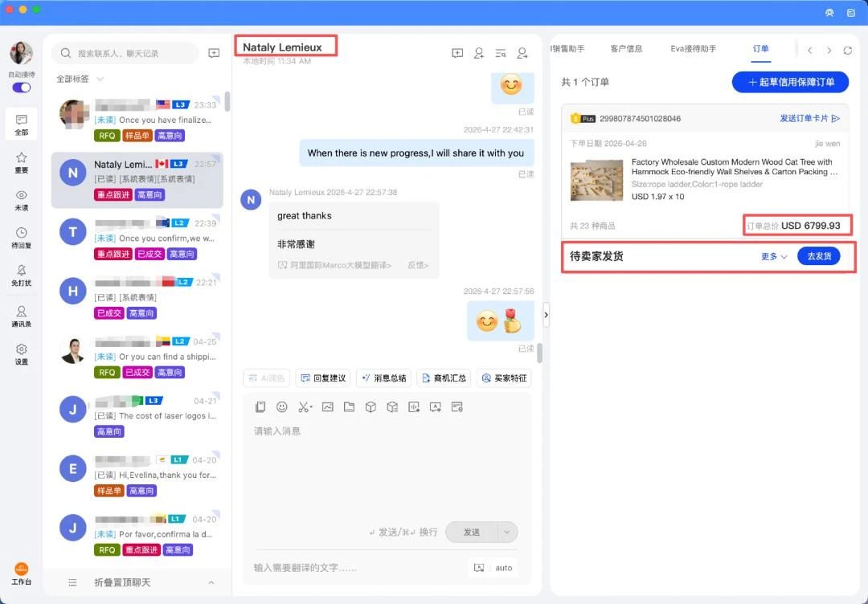Switch to the Eva接待助手 tab
Viewport: 868px width, 604px height.
[693, 49]
